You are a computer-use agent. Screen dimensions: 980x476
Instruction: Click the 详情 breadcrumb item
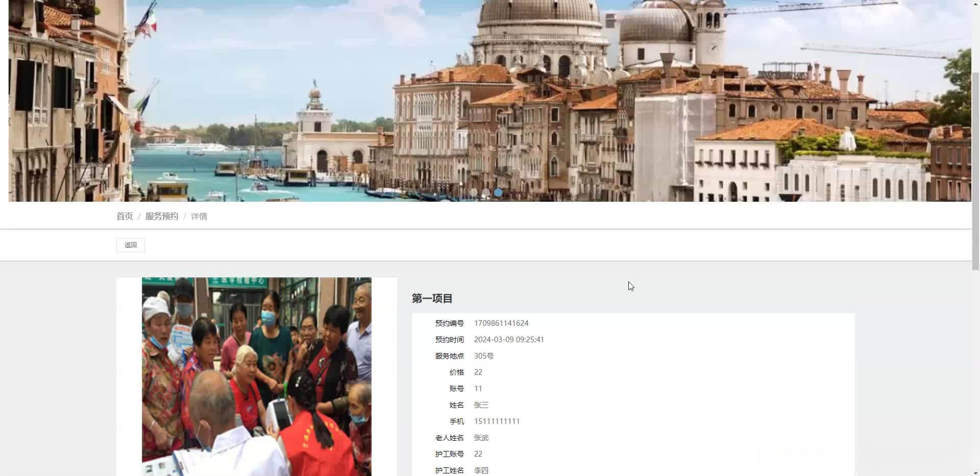[199, 217]
